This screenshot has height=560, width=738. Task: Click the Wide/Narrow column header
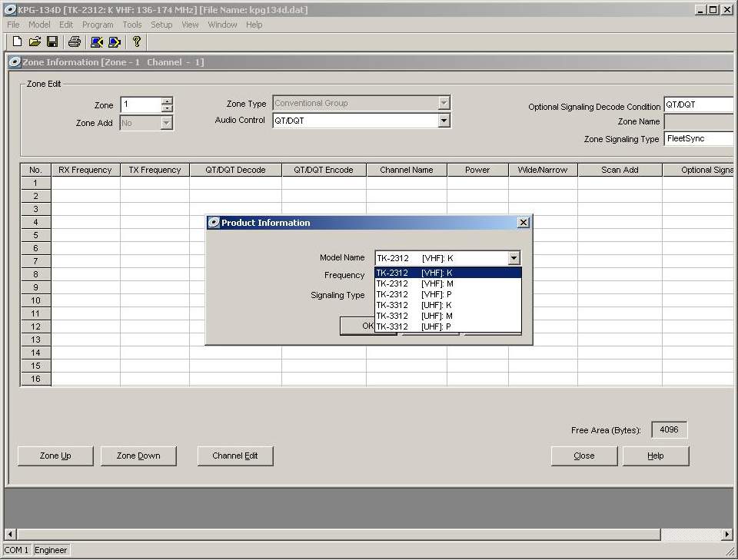(x=543, y=170)
